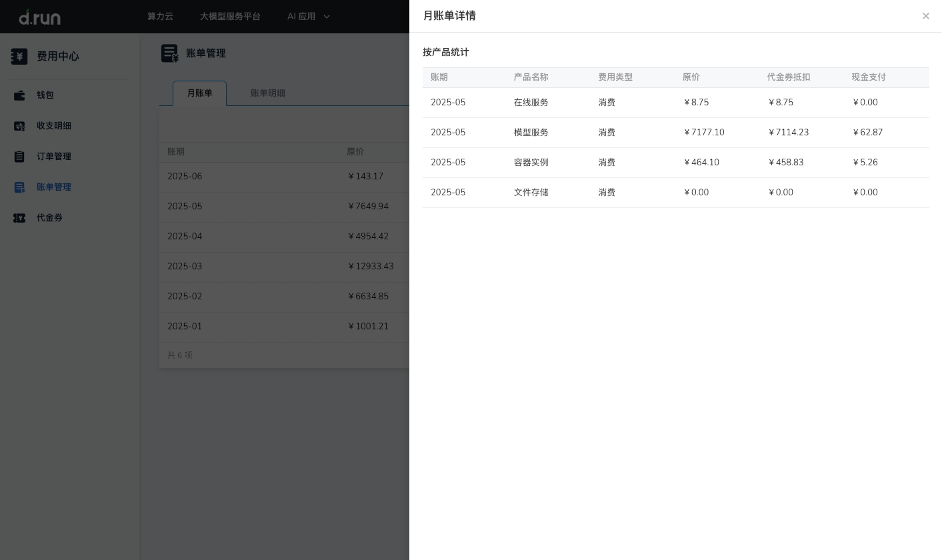Click the 账单管理 page header icon
Viewport: 942px width, 560px height.
click(x=170, y=53)
